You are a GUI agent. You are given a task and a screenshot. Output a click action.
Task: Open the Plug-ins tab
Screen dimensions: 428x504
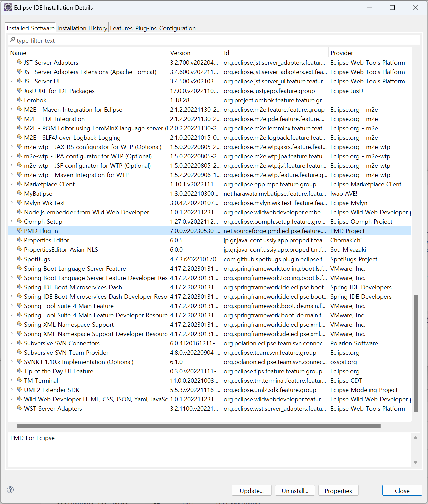click(x=146, y=28)
